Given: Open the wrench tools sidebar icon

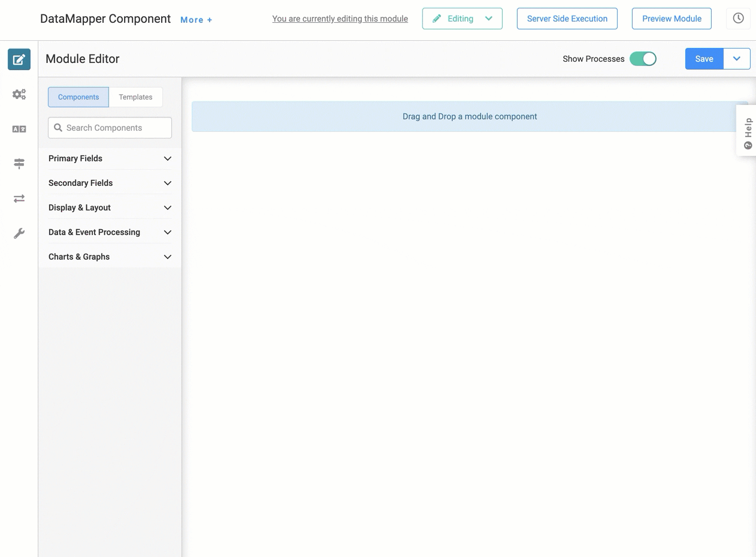Looking at the screenshot, I should 19,233.
